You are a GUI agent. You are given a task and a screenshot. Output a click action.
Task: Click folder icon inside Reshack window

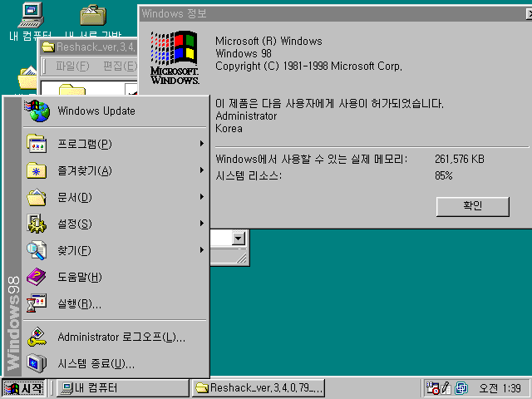[x=72, y=90]
